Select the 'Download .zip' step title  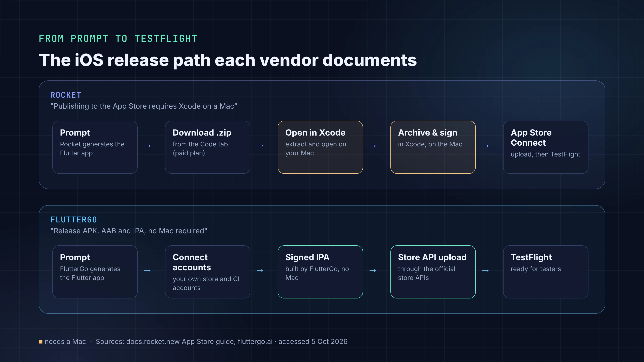pos(202,133)
